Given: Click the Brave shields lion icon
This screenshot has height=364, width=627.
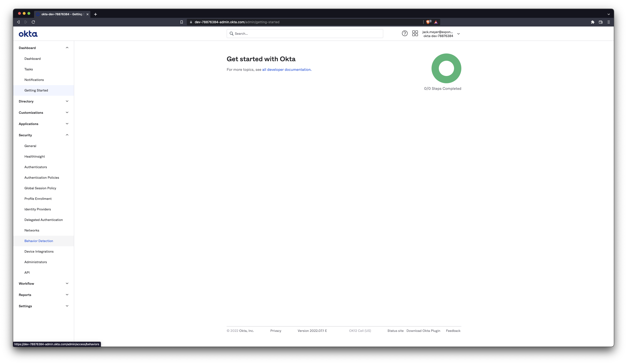Looking at the screenshot, I should [428, 22].
